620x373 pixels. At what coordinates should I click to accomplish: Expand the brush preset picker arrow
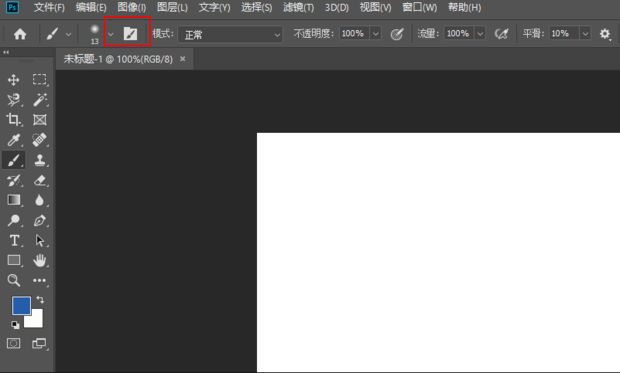[111, 34]
